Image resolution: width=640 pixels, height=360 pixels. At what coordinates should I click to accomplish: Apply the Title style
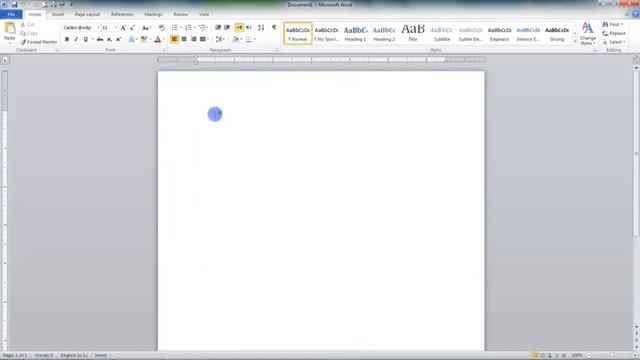(x=413, y=33)
